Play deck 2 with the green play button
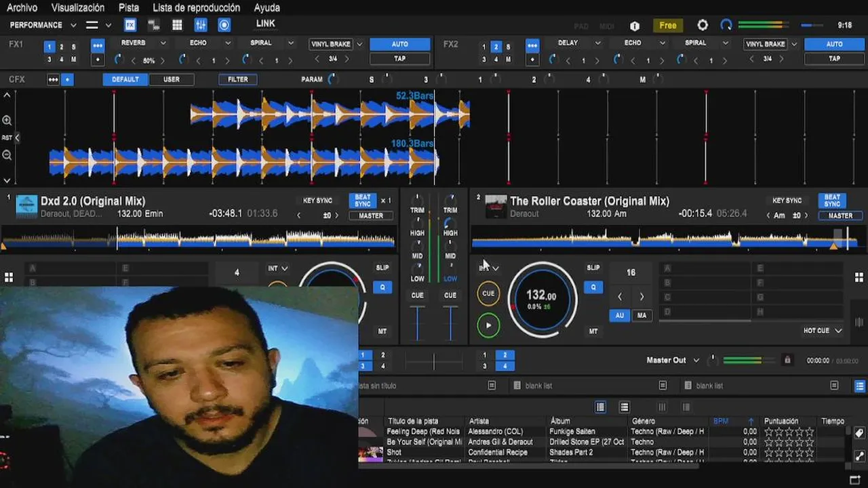 (488, 325)
